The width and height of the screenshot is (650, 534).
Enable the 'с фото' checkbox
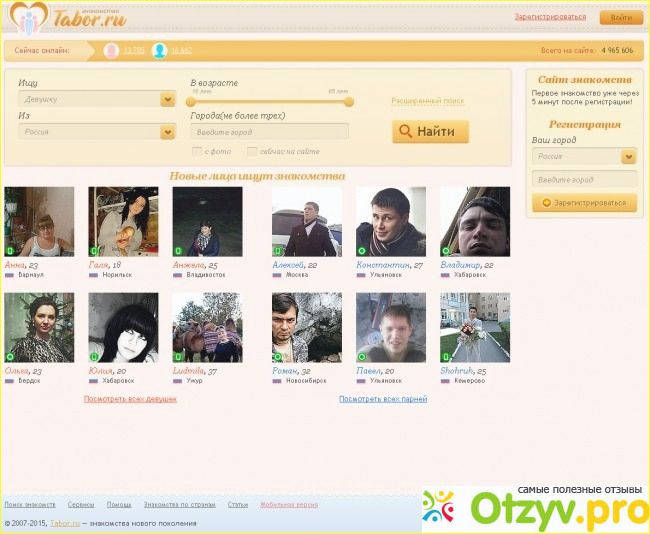coord(196,151)
